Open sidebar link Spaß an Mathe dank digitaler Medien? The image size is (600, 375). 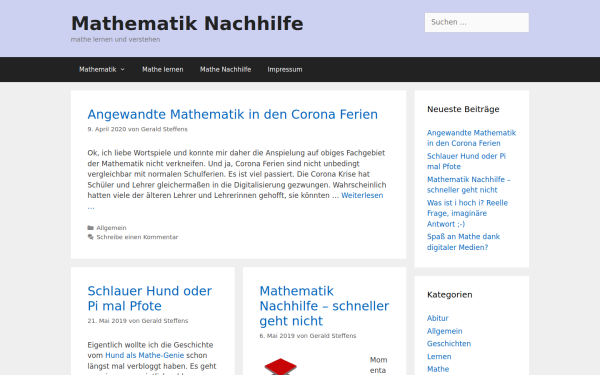[463, 242]
